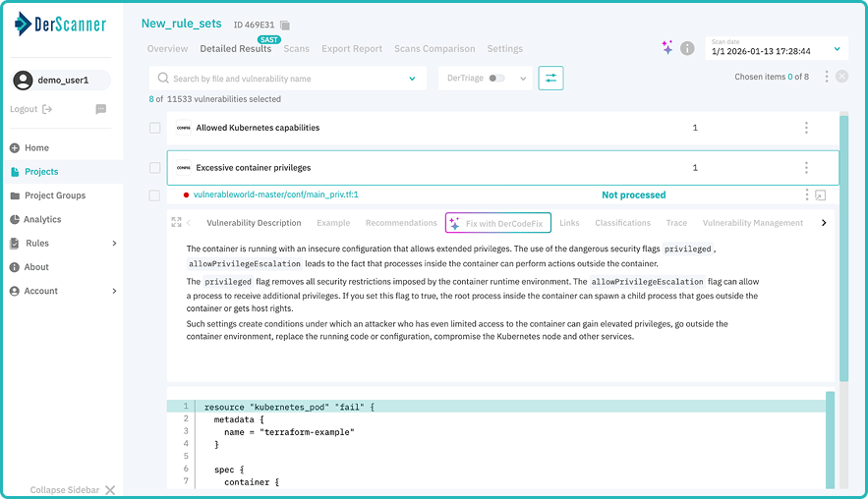
Task: Click the SAST badge
Action: 269,40
